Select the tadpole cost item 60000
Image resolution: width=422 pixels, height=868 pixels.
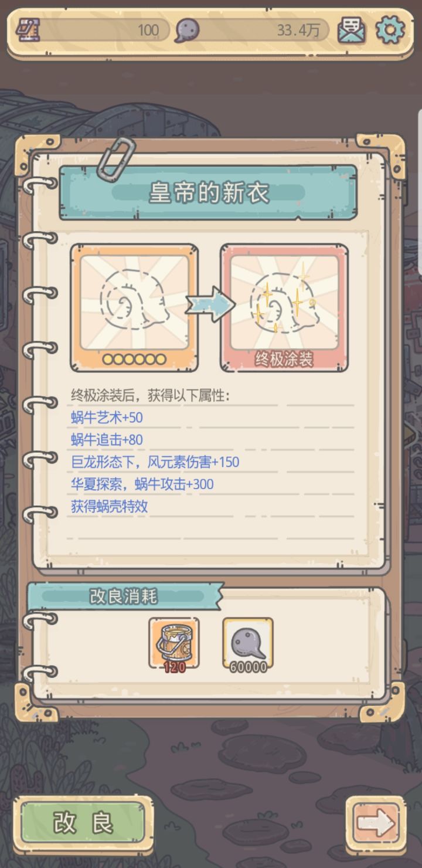248,643
